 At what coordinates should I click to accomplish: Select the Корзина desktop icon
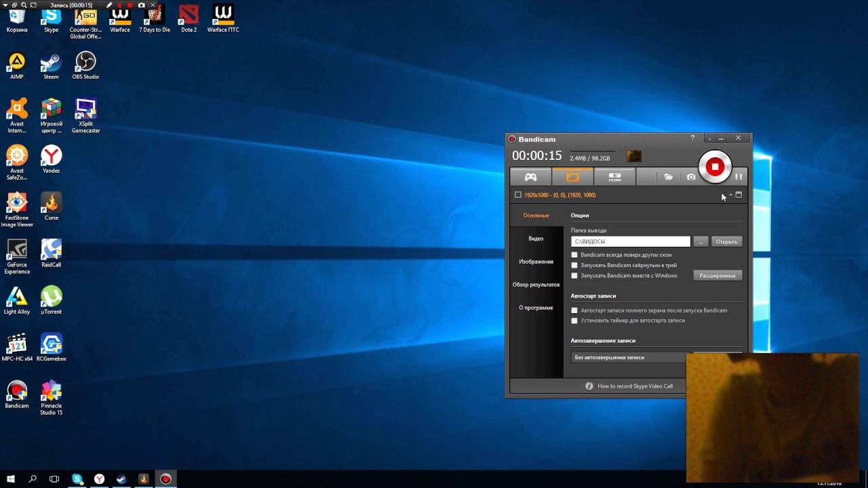point(17,20)
